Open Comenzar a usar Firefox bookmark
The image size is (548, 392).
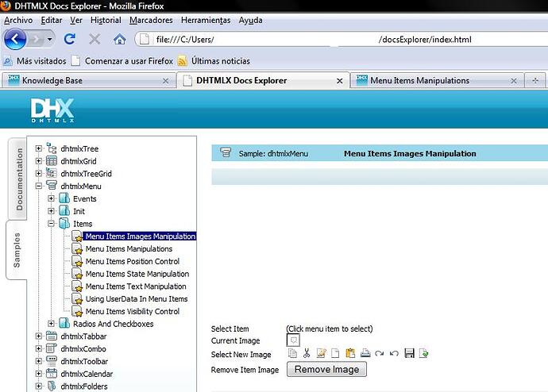[122, 61]
